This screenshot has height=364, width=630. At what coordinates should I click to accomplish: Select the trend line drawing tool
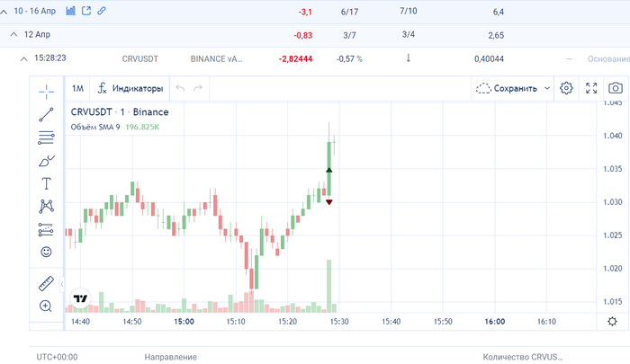click(46, 114)
